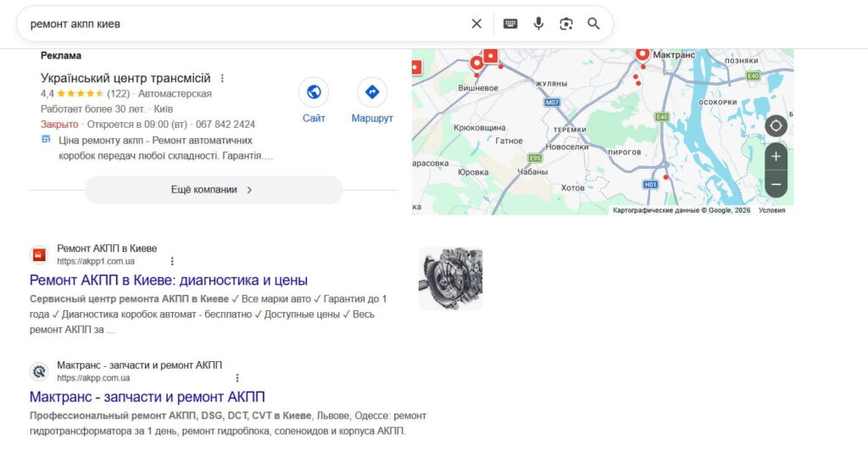Zoom out the map with minus button

pyautogui.click(x=776, y=184)
